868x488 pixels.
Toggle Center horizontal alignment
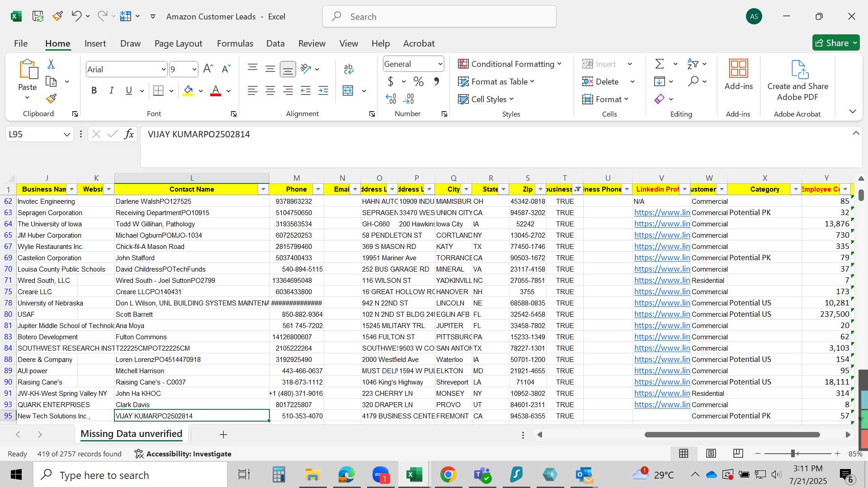pyautogui.click(x=270, y=90)
